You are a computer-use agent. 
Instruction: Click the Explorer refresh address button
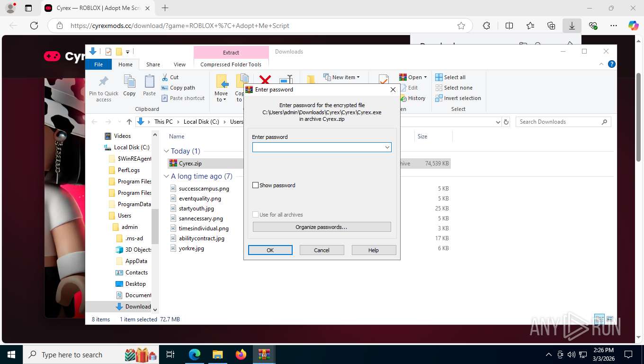[506, 122]
